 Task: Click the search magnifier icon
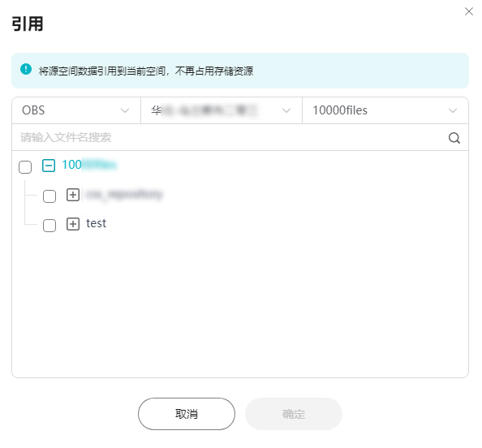point(454,138)
